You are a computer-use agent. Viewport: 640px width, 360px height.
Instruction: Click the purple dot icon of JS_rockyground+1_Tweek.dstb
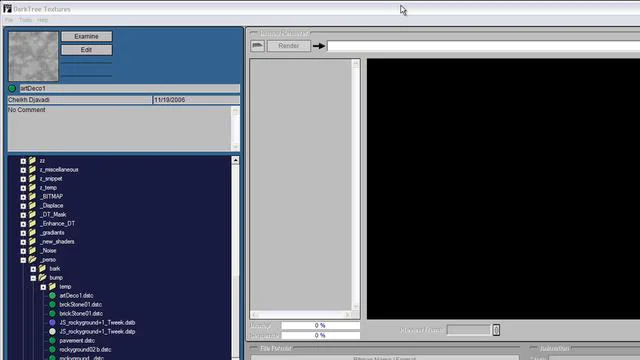[x=52, y=322]
